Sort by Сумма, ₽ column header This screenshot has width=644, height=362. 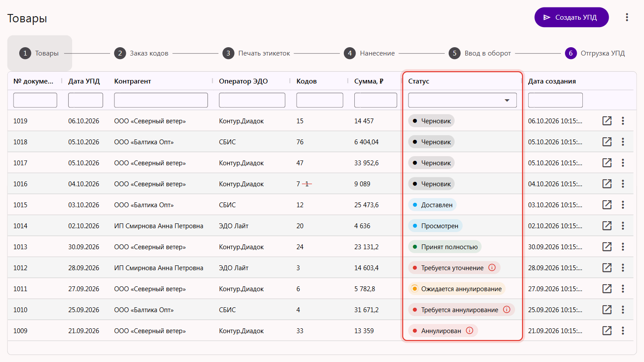click(x=369, y=81)
